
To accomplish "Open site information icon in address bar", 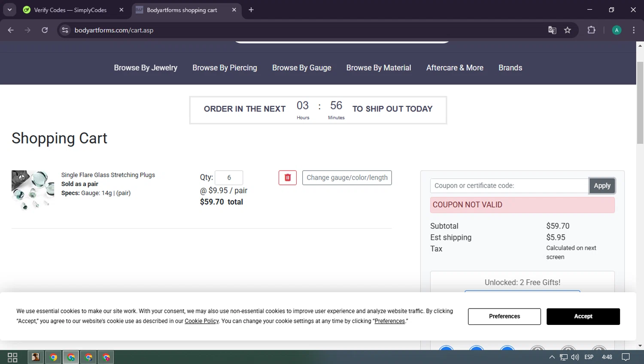I will click(x=65, y=30).
